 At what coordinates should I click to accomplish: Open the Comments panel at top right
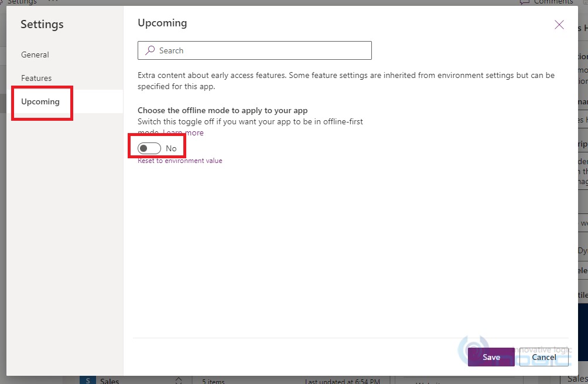point(548,2)
